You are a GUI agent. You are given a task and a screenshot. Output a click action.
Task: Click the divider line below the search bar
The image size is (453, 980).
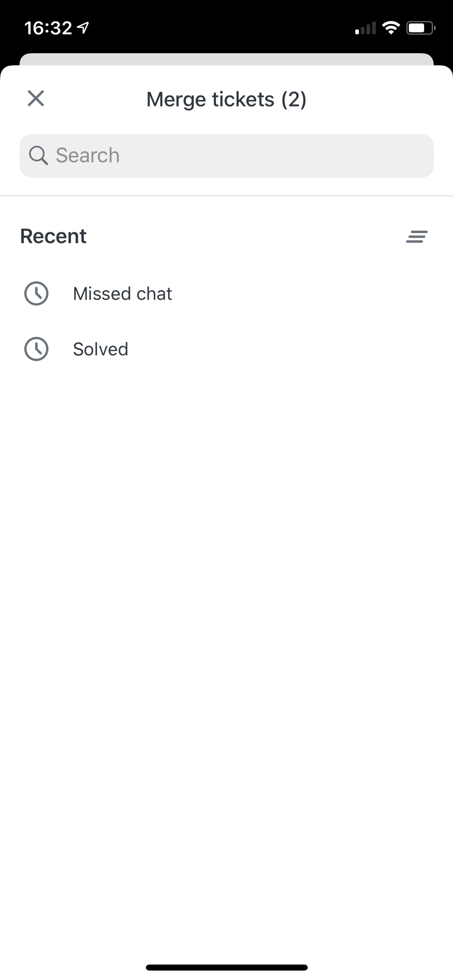click(x=226, y=196)
